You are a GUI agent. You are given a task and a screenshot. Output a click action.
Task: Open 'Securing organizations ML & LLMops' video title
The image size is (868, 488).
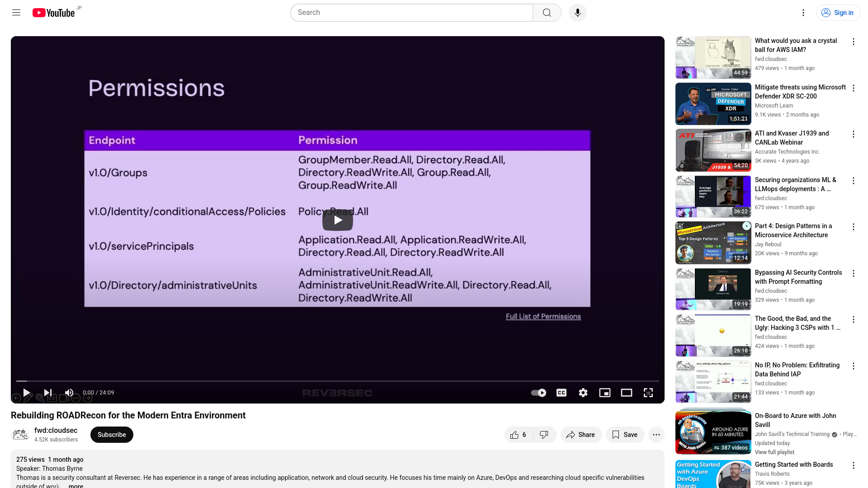click(x=796, y=184)
